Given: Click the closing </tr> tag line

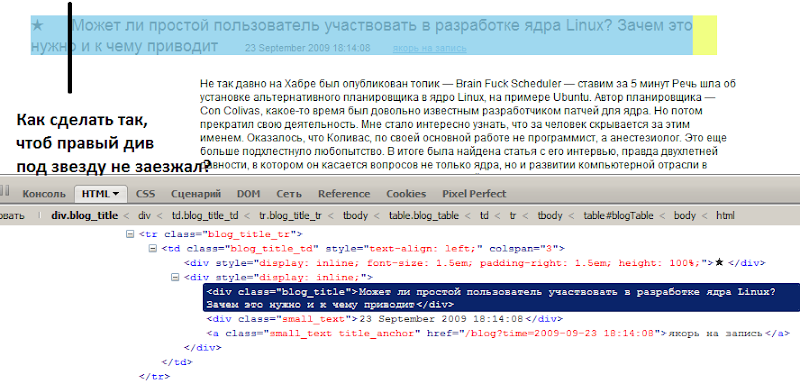Looking at the screenshot, I should click(154, 376).
